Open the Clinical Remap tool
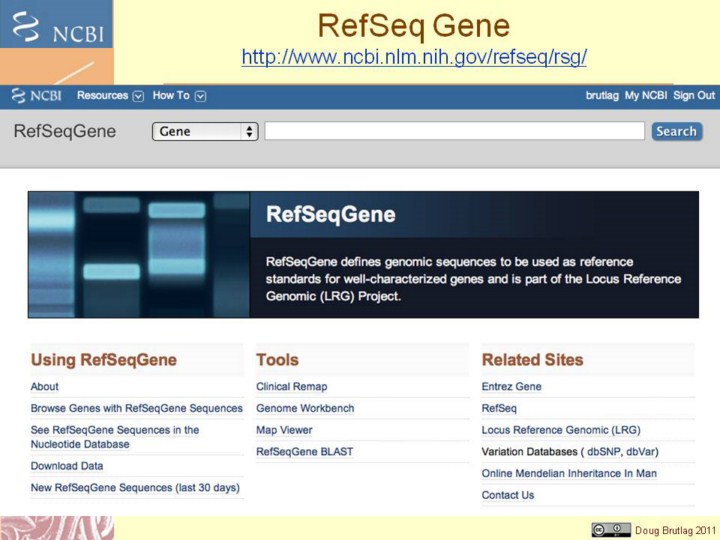Viewport: 720px width, 540px height. click(291, 387)
